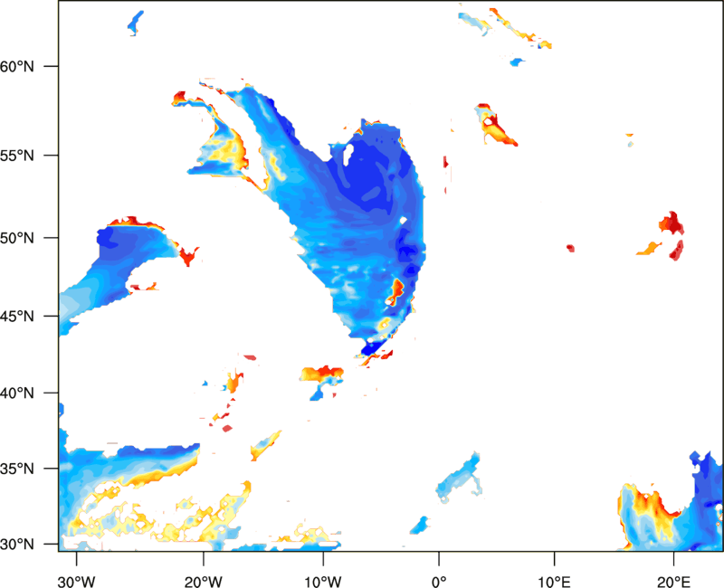The width and height of the screenshot is (724, 588).
Task: Click the 50°N latitude label
Action: 17,239
